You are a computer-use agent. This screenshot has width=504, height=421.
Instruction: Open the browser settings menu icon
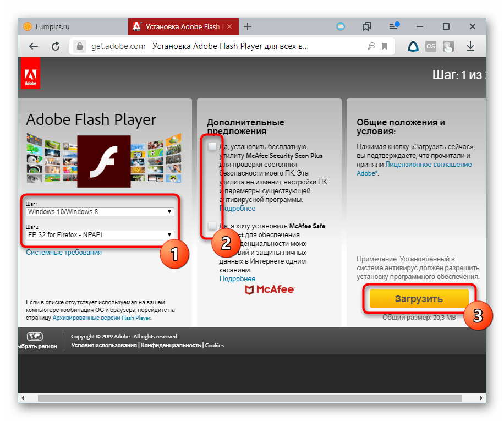[x=394, y=26]
